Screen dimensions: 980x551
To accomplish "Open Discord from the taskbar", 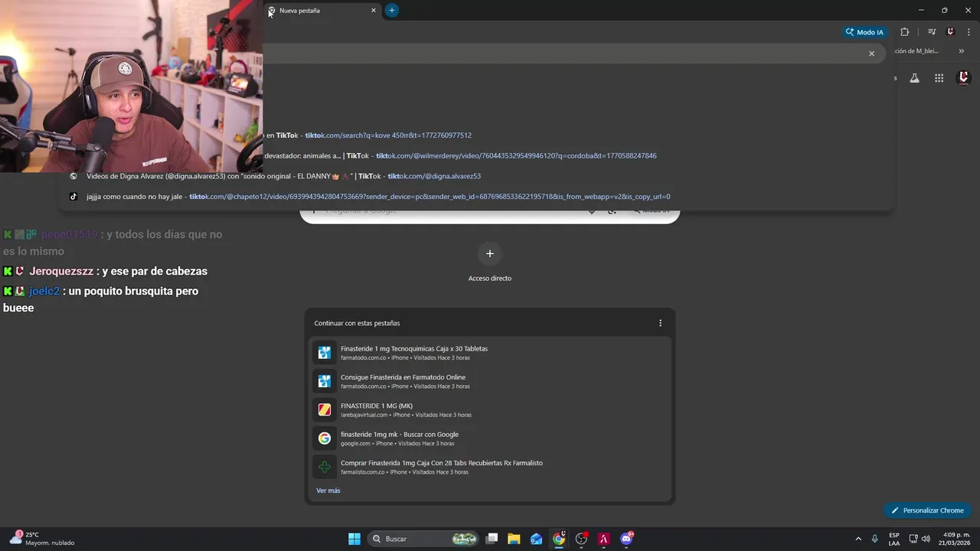I will [627, 539].
